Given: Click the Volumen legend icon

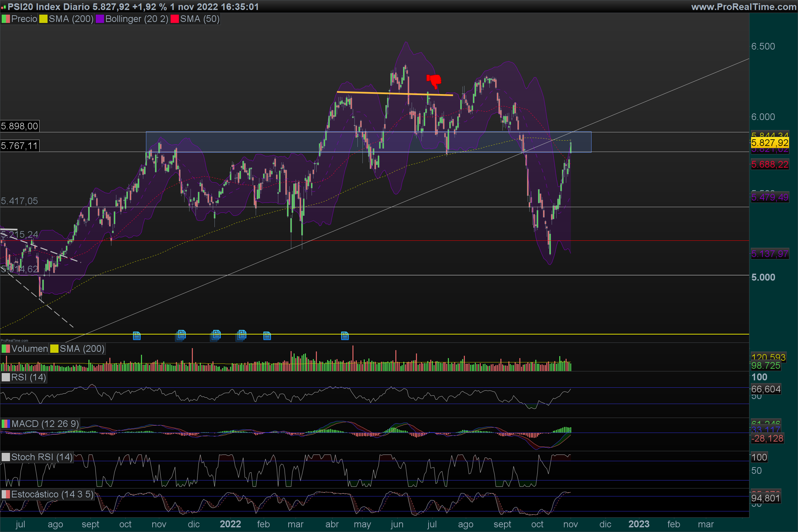Looking at the screenshot, I should coord(6,349).
